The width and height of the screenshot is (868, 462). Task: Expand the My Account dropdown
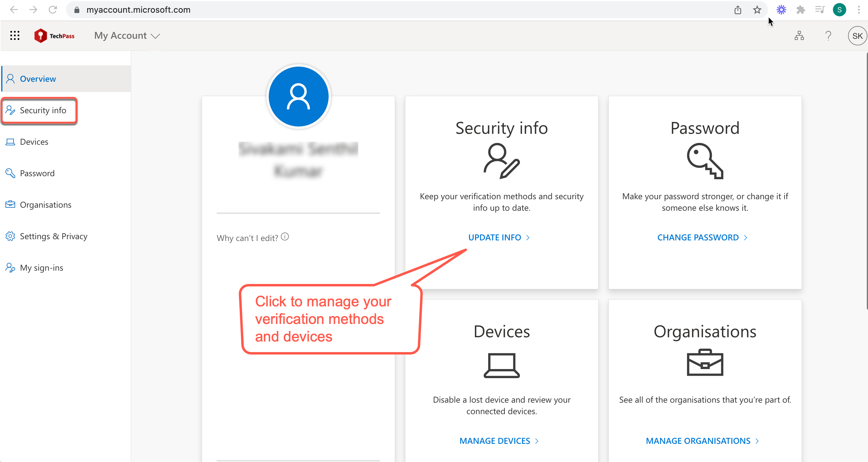127,35
